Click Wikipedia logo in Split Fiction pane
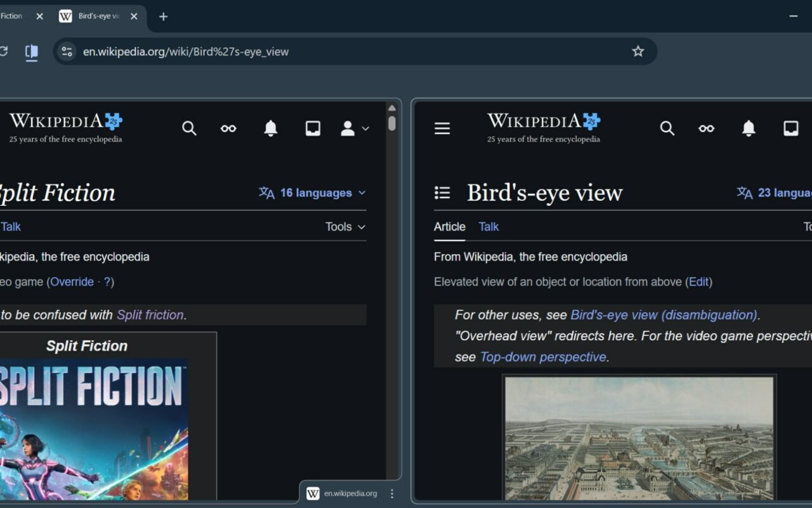Viewport: 812px width, 508px height. tap(66, 128)
